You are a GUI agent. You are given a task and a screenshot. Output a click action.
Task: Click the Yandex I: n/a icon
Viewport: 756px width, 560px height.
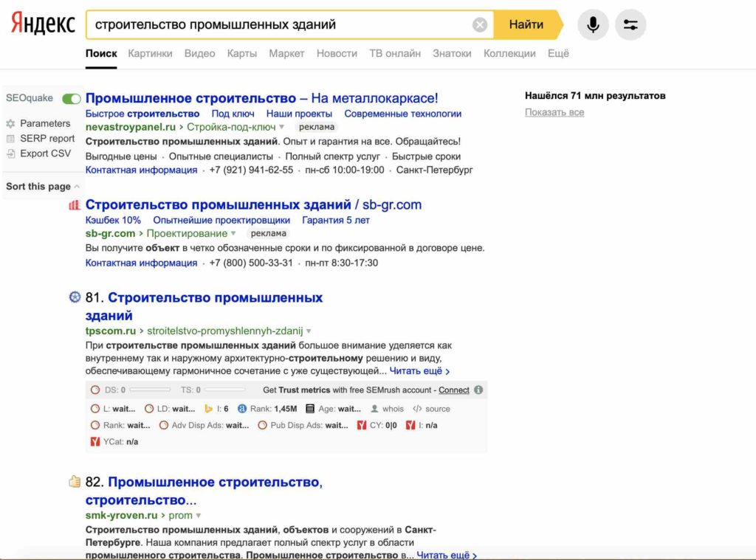click(x=410, y=425)
